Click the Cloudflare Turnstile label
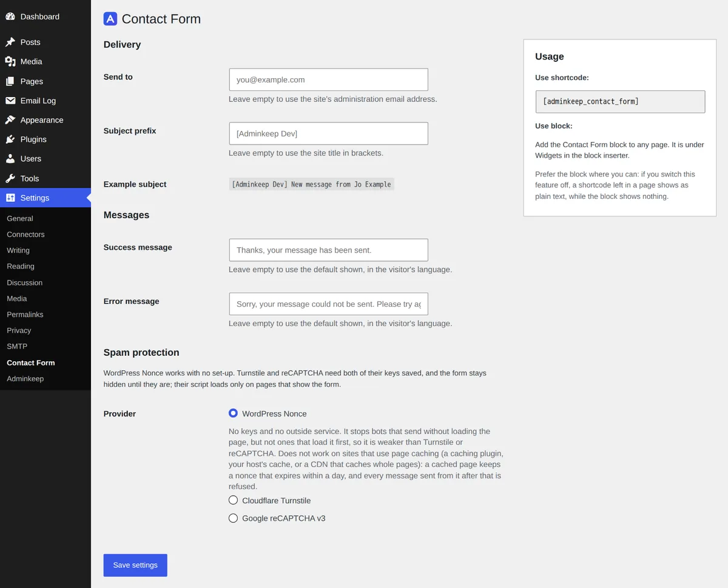The width and height of the screenshot is (728, 588). 276,501
